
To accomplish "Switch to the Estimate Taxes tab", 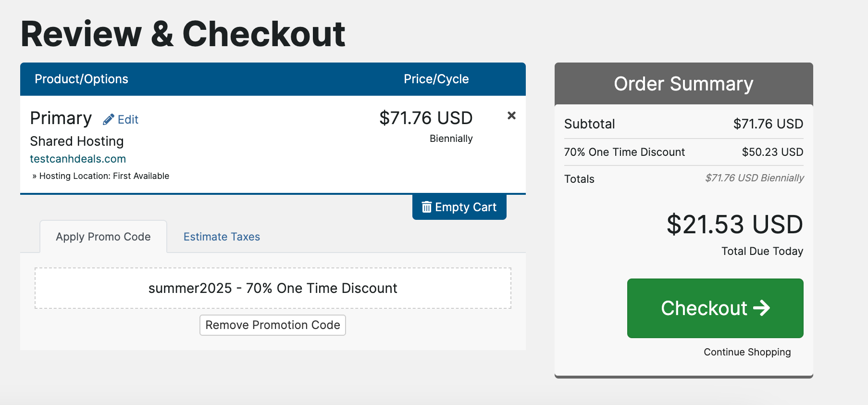I will [222, 237].
